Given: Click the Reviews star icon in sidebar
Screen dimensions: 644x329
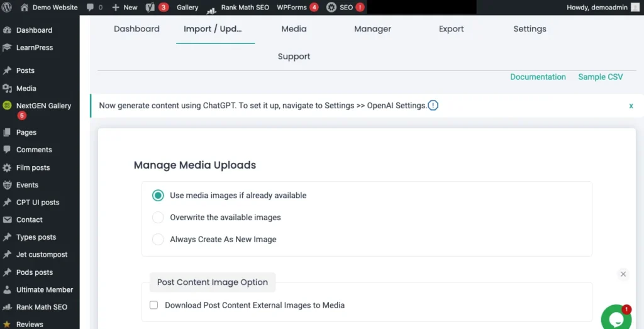Looking at the screenshot, I should [x=8, y=325].
